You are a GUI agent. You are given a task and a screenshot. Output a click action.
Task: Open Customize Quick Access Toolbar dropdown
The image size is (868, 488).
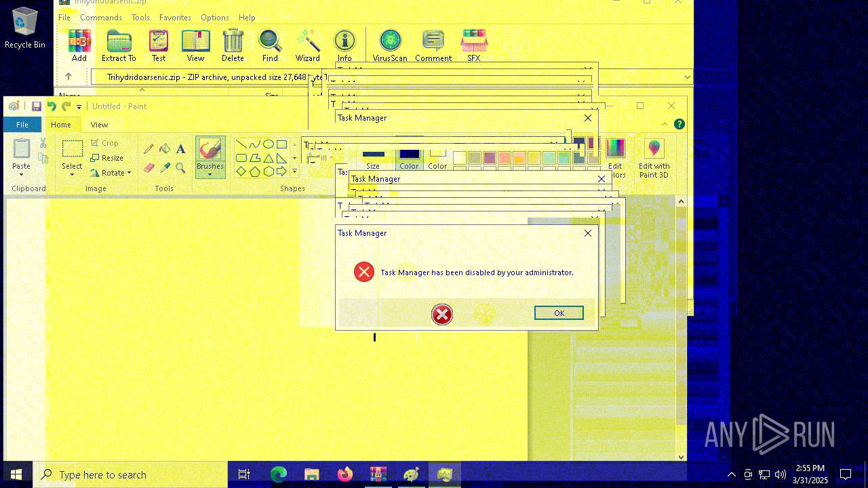pos(79,107)
